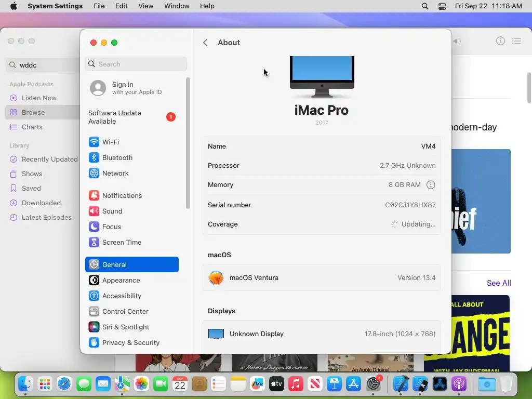Open Sound settings in the sidebar
The image size is (532, 399).
131,211
